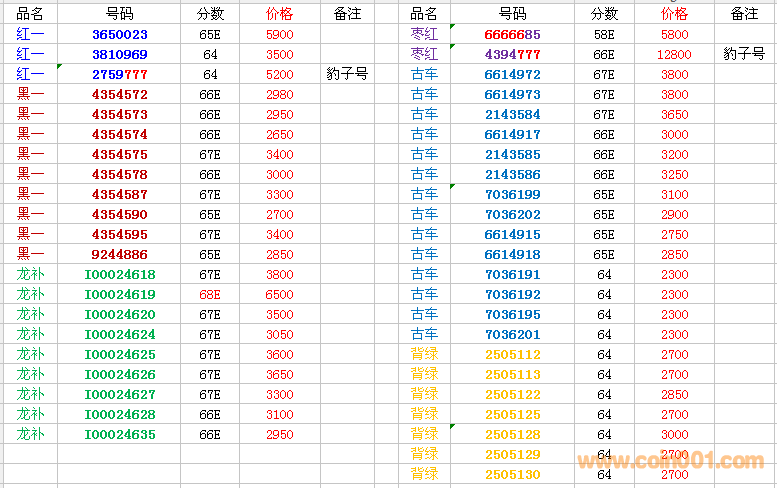The image size is (777, 488).
Task: Click the price cell showing 12800
Action: pos(674,54)
